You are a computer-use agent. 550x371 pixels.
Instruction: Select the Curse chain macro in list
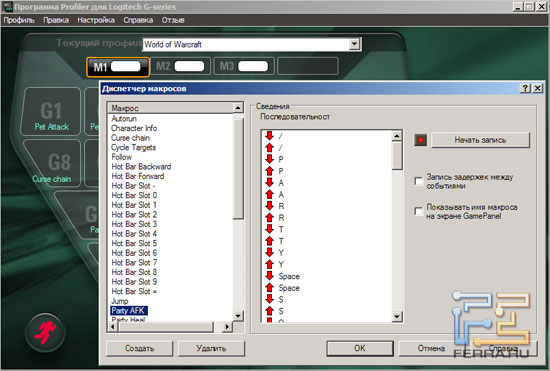point(130,138)
